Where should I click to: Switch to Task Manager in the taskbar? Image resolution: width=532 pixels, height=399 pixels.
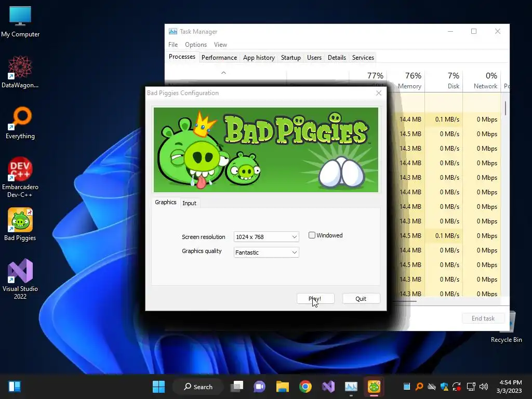click(x=351, y=387)
